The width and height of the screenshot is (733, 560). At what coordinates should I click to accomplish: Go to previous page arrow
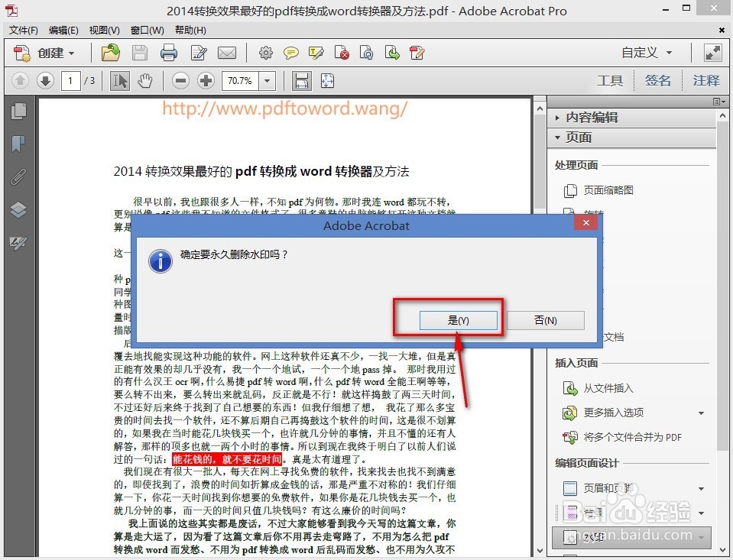20,81
